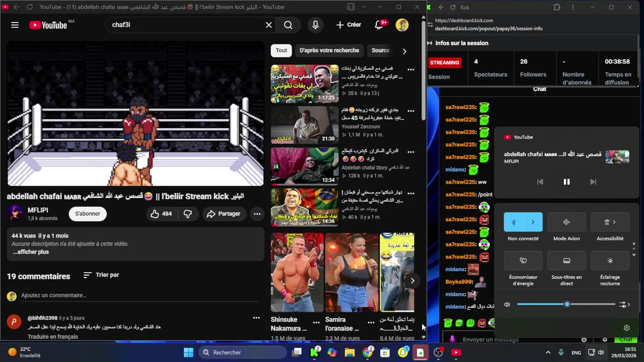Open options for Youssef Zenzouni video
The width and height of the screenshot is (644, 362).
pyautogui.click(x=411, y=111)
